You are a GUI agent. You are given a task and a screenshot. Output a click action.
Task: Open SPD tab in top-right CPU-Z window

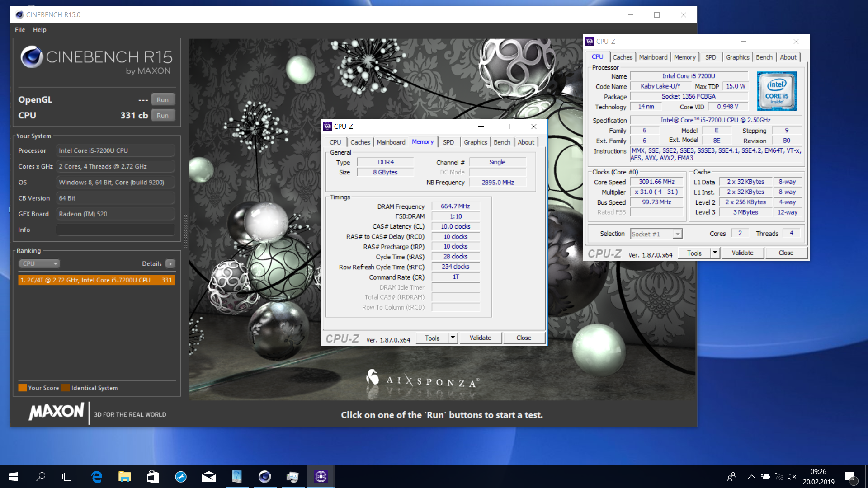[x=711, y=57]
